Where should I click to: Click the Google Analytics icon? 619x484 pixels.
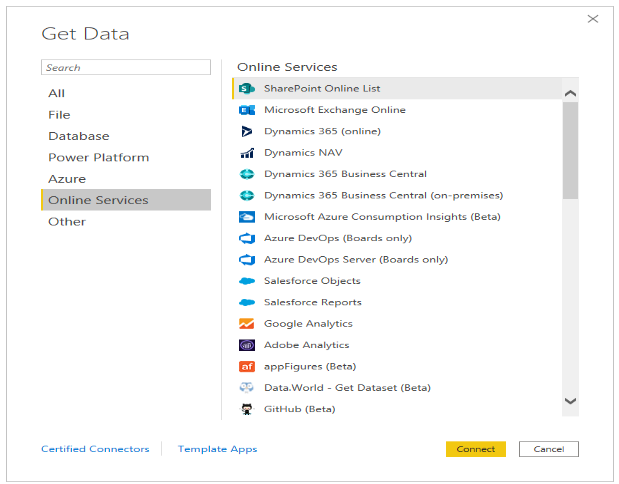click(x=247, y=324)
